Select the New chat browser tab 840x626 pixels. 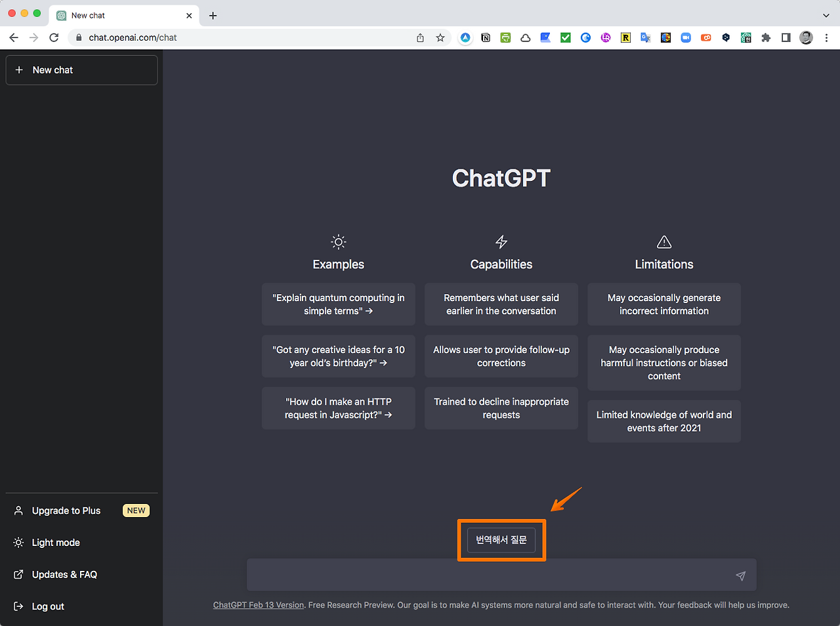(124, 15)
